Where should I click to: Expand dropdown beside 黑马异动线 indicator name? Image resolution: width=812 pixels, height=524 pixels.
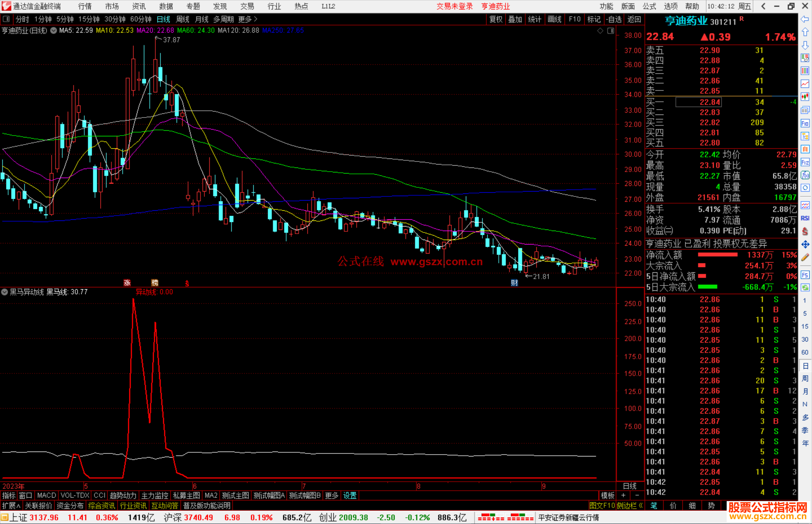tap(5, 292)
